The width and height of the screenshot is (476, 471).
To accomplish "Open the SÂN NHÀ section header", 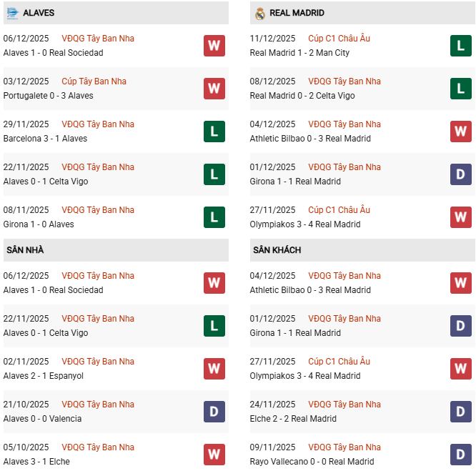I will [x=25, y=250].
